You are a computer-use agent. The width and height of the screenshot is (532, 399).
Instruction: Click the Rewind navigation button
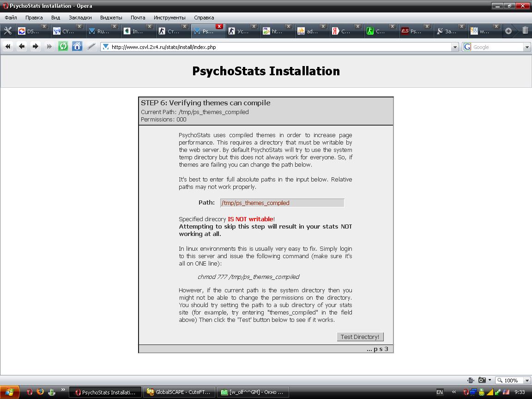pyautogui.click(x=8, y=47)
